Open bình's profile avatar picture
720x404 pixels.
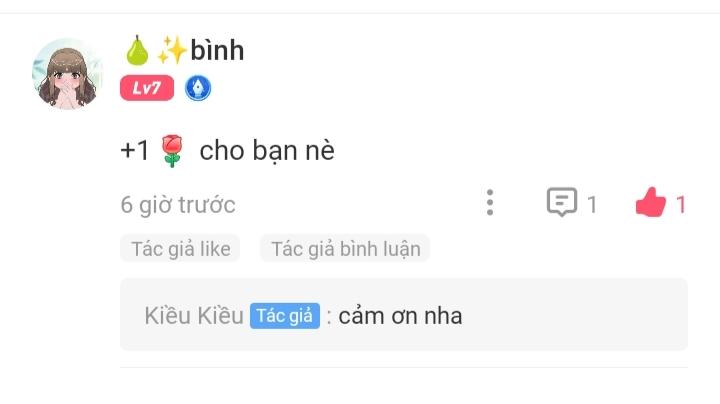click(x=68, y=74)
